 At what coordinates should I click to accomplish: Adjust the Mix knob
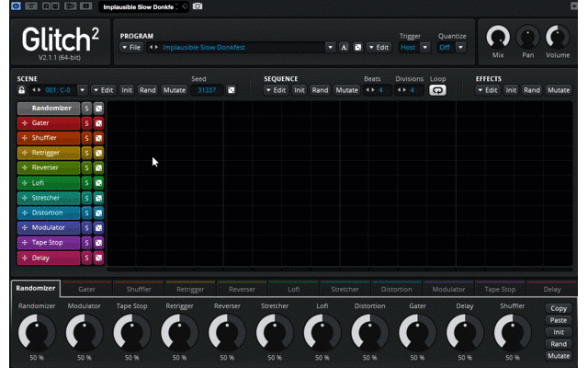coord(498,37)
